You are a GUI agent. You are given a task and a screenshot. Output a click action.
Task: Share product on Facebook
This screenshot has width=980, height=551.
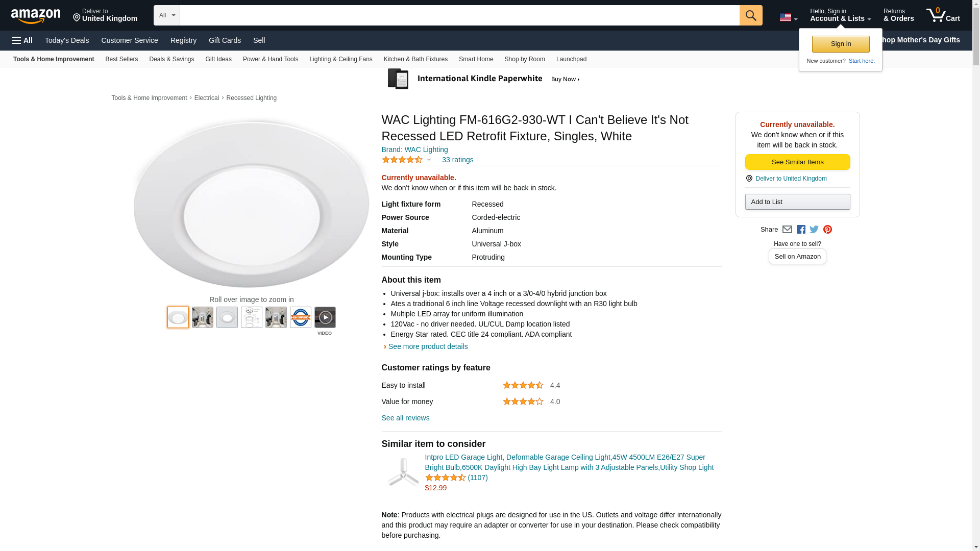(x=801, y=230)
